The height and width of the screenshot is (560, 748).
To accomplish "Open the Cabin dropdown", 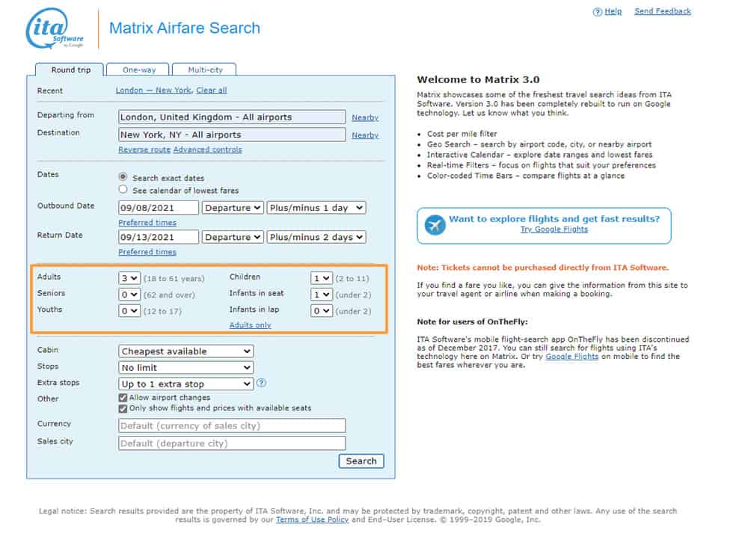I will pyautogui.click(x=186, y=351).
